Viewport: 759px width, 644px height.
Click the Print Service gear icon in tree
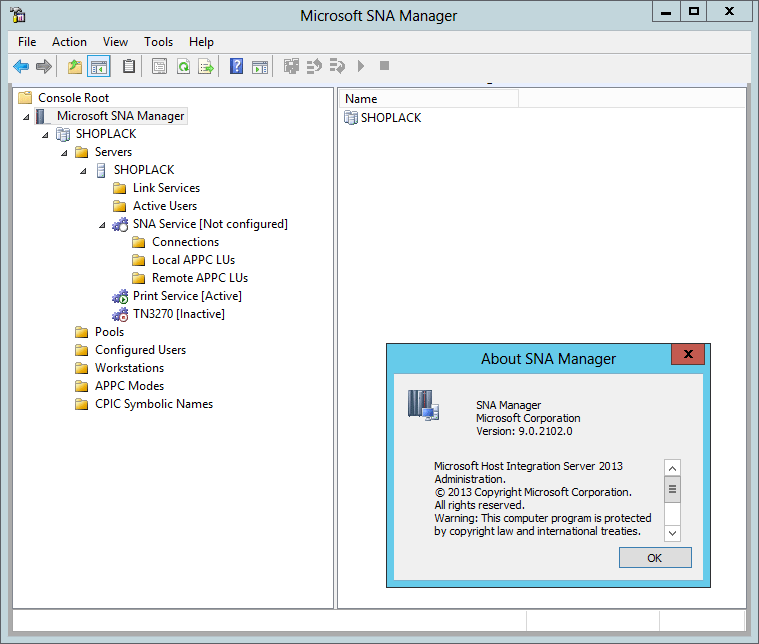[x=120, y=296]
